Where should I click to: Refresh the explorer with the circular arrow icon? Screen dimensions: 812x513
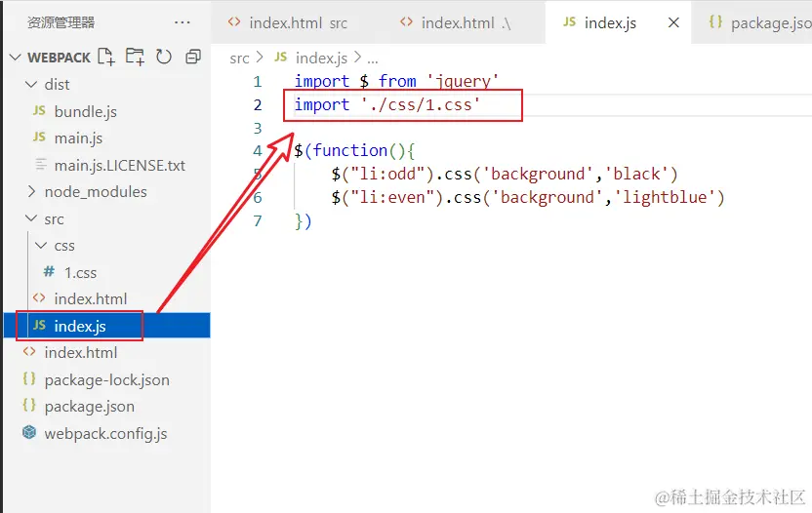[x=164, y=57]
